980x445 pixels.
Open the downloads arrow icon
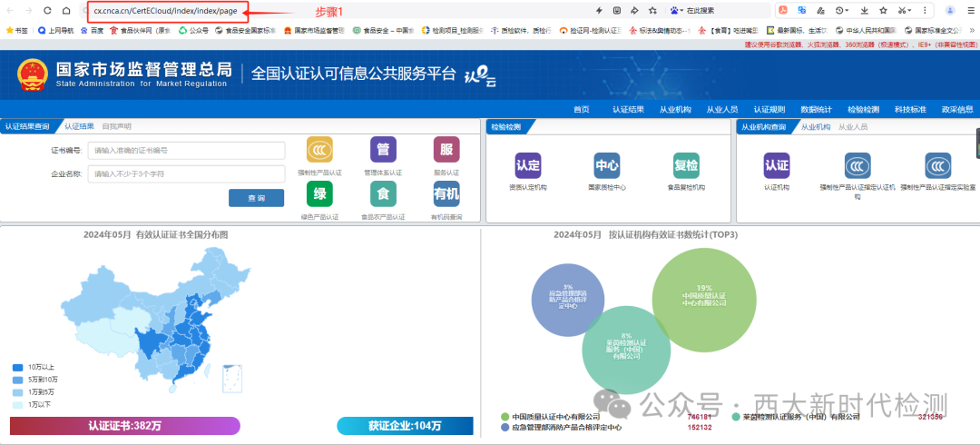(865, 11)
